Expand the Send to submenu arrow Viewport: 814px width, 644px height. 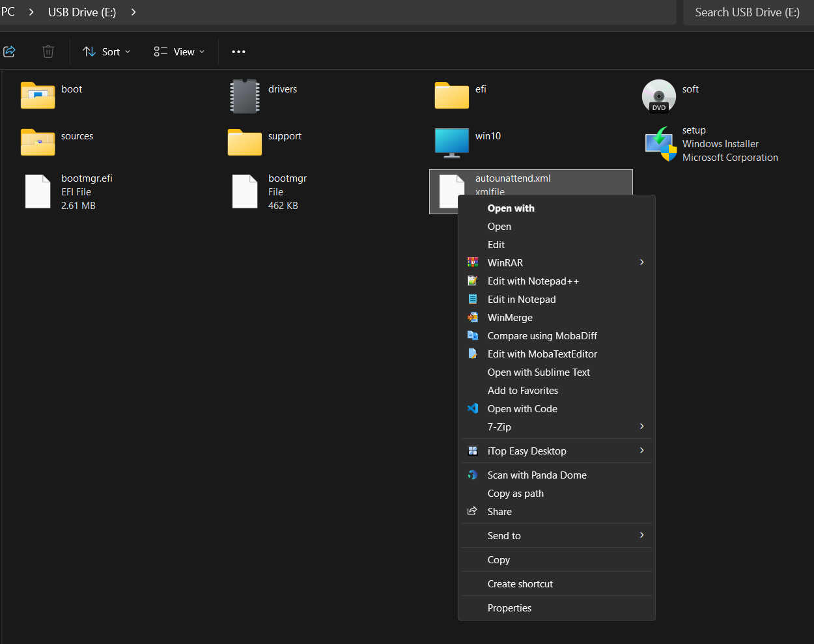(641, 535)
